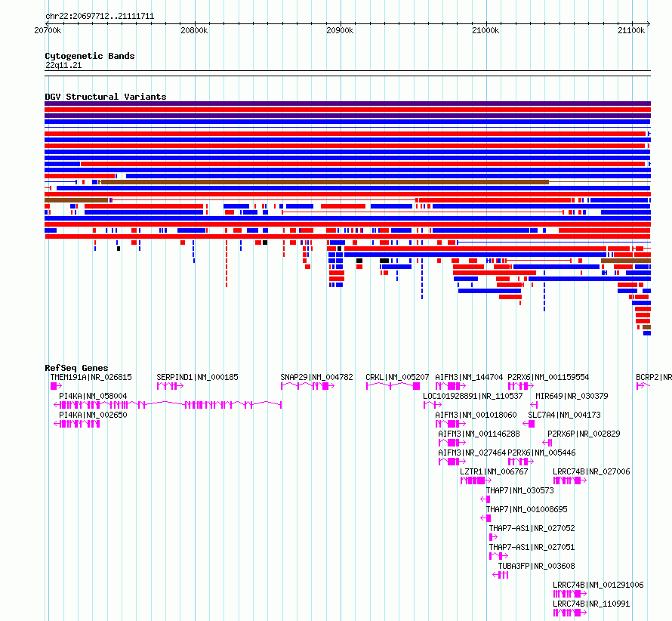Viewport: 672px width, 621px height.
Task: Select the DGV Structural Variants track title
Action: (x=106, y=97)
